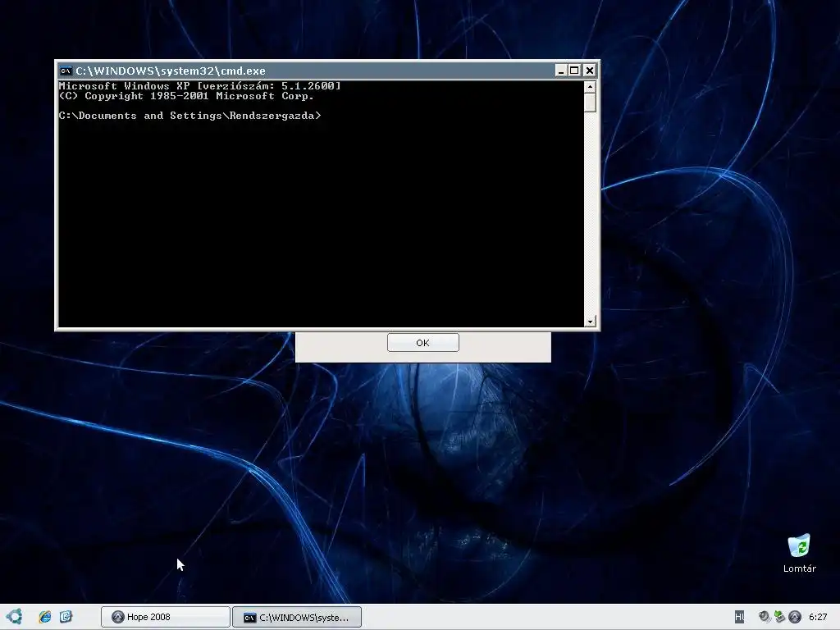
Task: Click the second quick launch icon beside Internet Explorer
Action: (x=66, y=617)
